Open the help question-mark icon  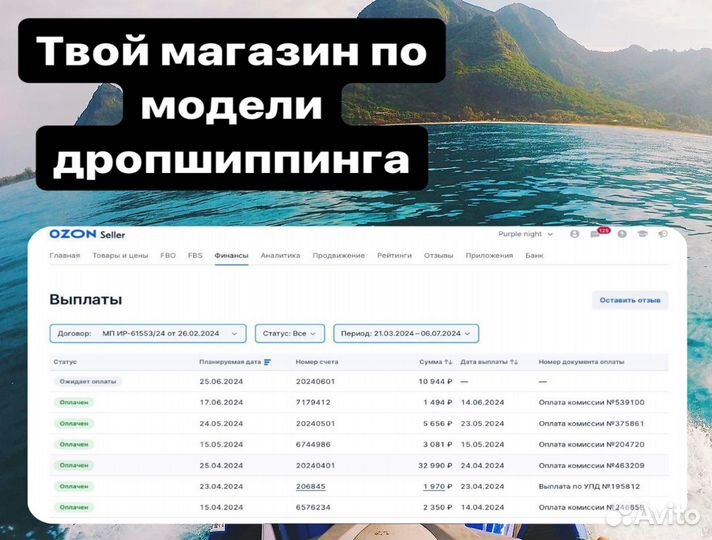[622, 234]
